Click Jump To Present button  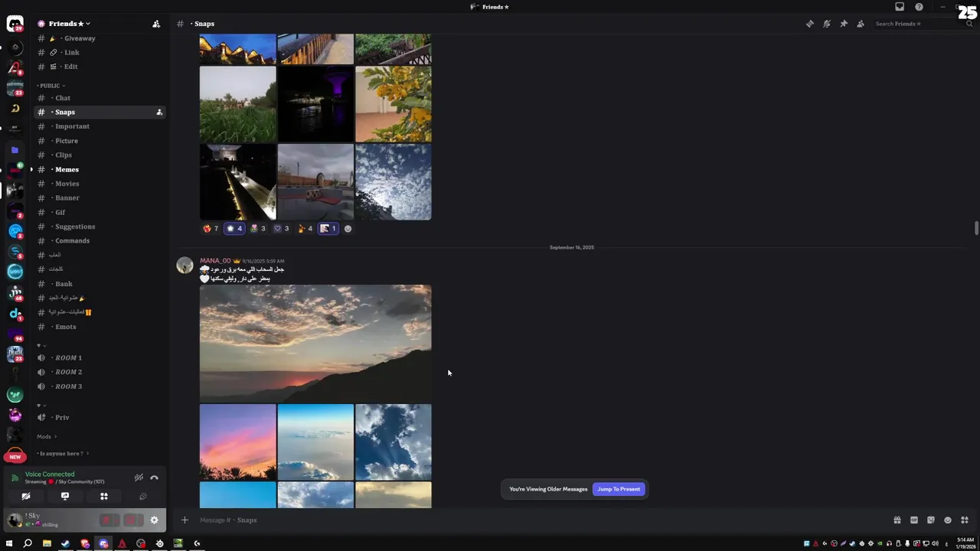619,489
